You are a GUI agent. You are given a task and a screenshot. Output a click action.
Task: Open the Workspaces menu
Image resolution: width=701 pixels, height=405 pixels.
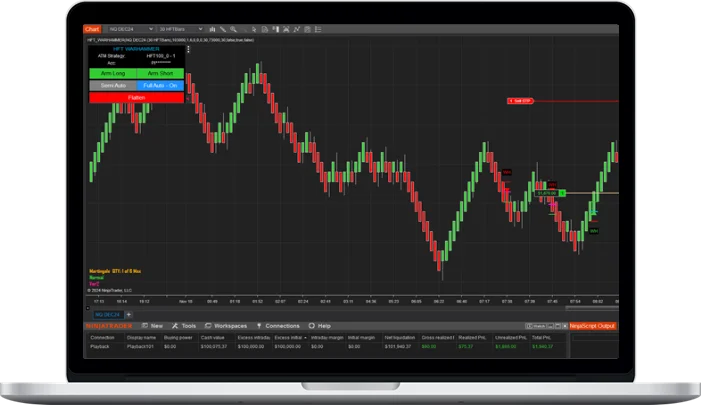228,325
